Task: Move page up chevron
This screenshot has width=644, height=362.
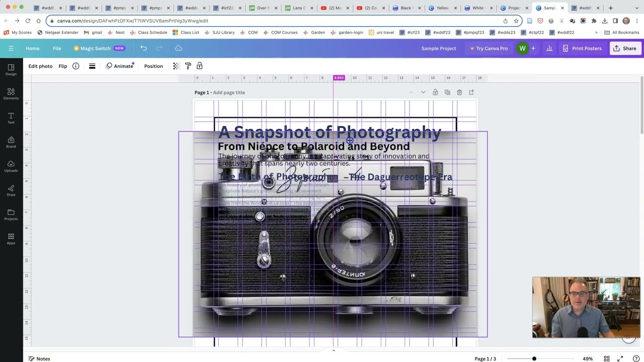Action: point(411,93)
